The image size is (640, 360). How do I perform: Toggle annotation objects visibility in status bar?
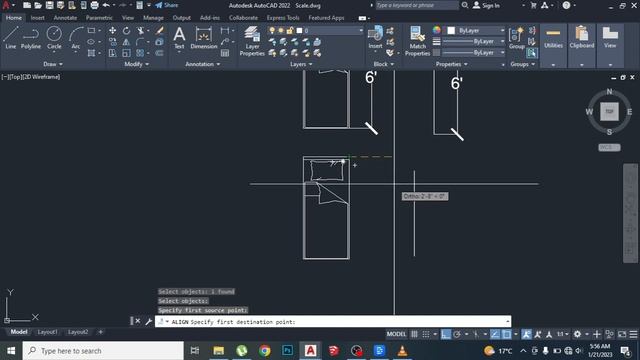[527, 334]
